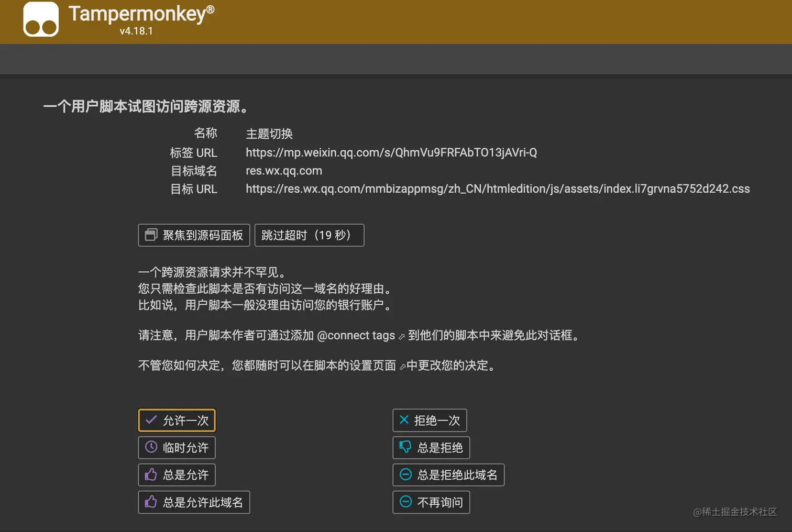Click the 总是允许 button
The width and height of the screenshot is (792, 532).
pos(177,475)
